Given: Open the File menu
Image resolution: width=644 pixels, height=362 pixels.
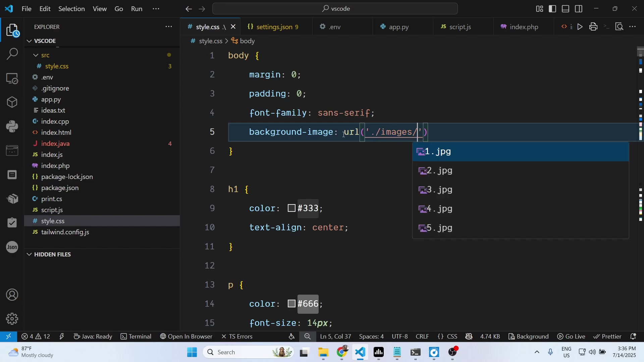Looking at the screenshot, I should 26,9.
